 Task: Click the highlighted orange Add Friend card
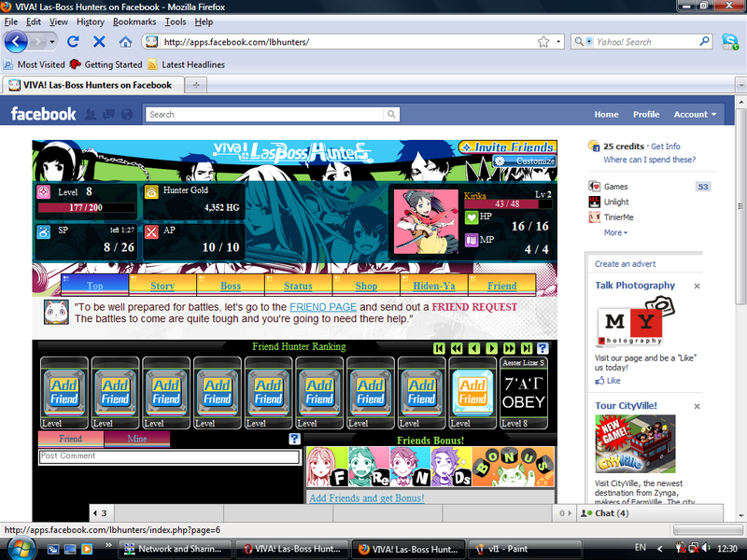pos(472,392)
